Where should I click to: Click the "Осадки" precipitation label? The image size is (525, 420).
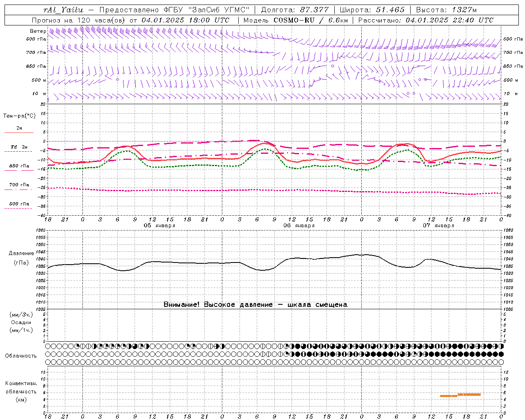21,322
